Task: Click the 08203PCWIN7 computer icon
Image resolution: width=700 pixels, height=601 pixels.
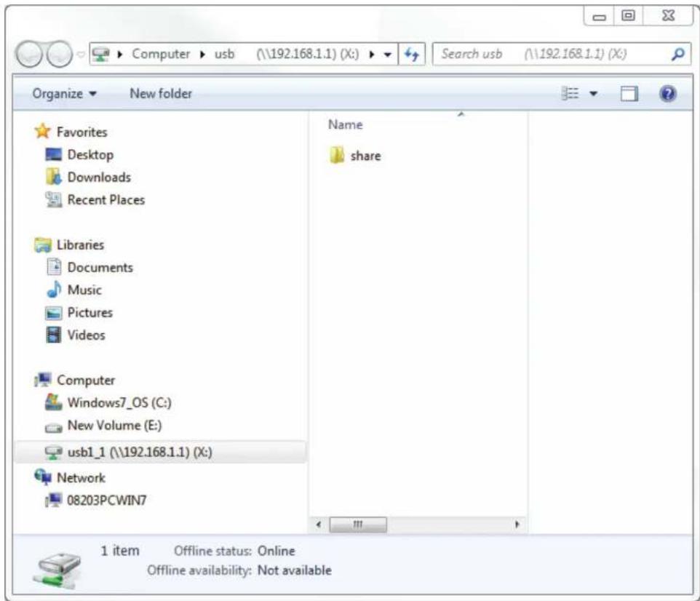Action: click(x=54, y=500)
